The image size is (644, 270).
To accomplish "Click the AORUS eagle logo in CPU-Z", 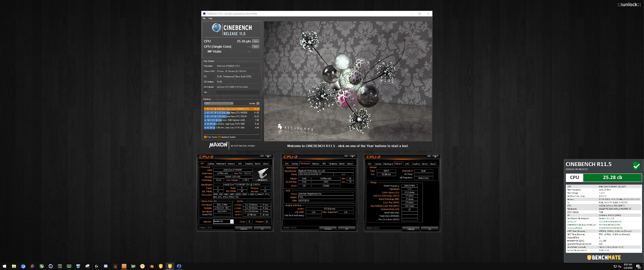I will [262, 175].
